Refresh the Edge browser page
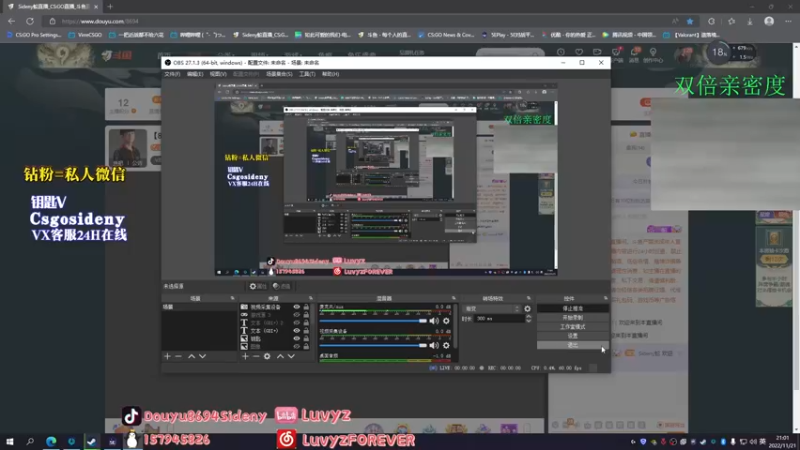 (30, 21)
